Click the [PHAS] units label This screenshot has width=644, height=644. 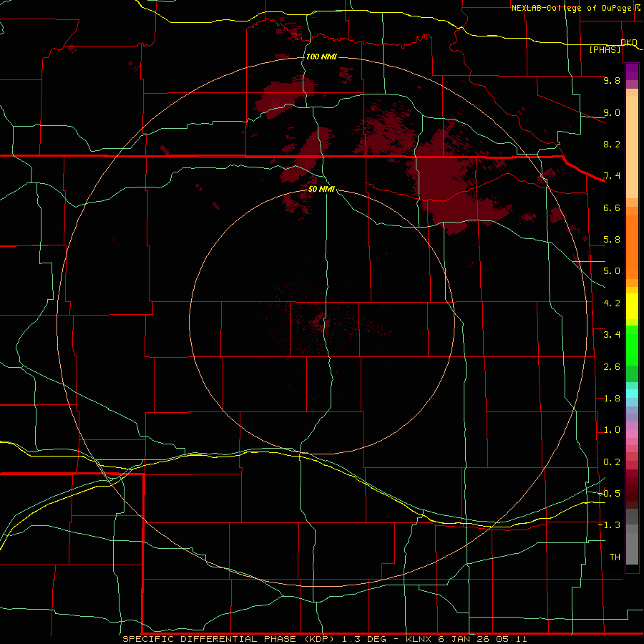pyautogui.click(x=605, y=49)
